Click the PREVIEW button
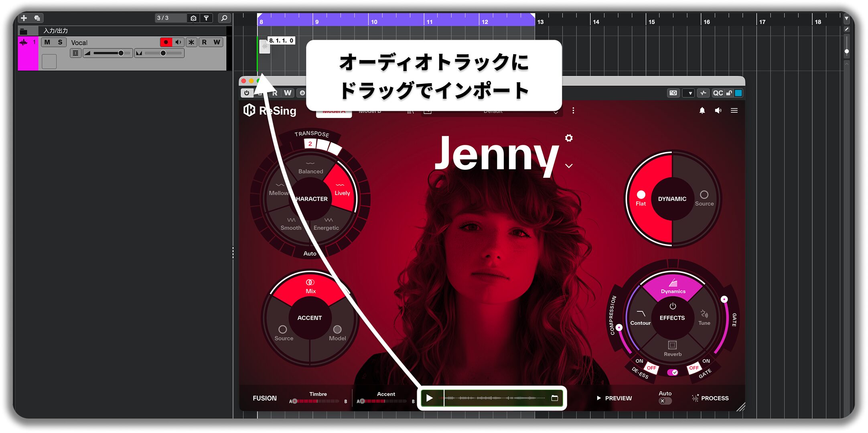Image resolution: width=868 pixels, height=433 pixels. (614, 398)
